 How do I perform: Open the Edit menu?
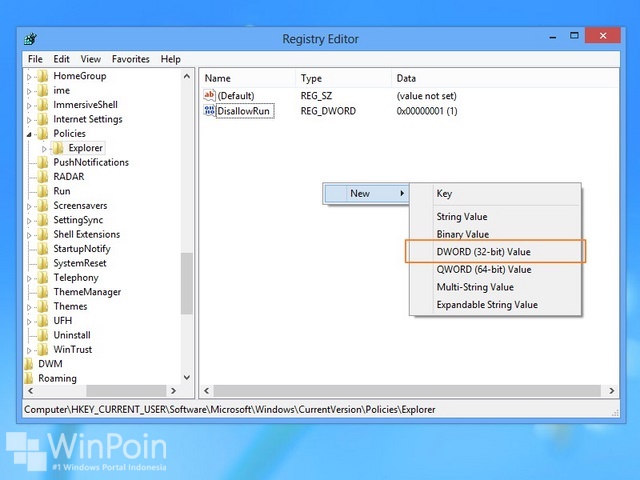point(61,59)
